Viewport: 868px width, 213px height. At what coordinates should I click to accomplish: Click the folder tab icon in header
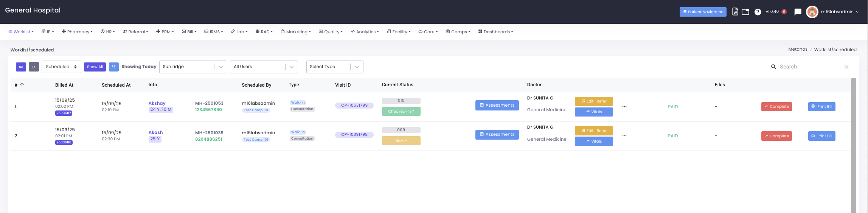(x=745, y=12)
